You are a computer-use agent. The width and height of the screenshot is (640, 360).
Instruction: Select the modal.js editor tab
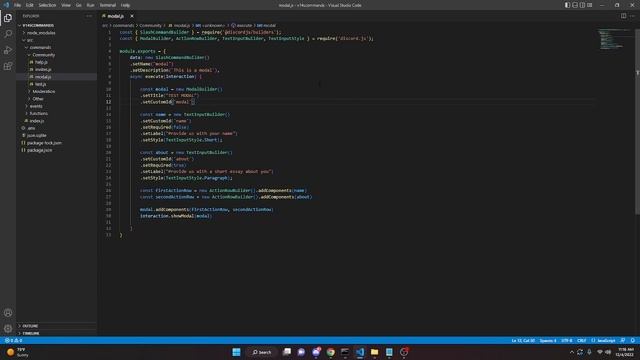[x=116, y=16]
